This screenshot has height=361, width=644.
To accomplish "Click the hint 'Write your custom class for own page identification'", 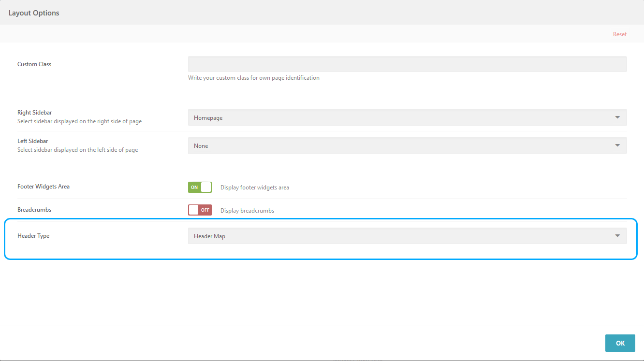I will [254, 78].
